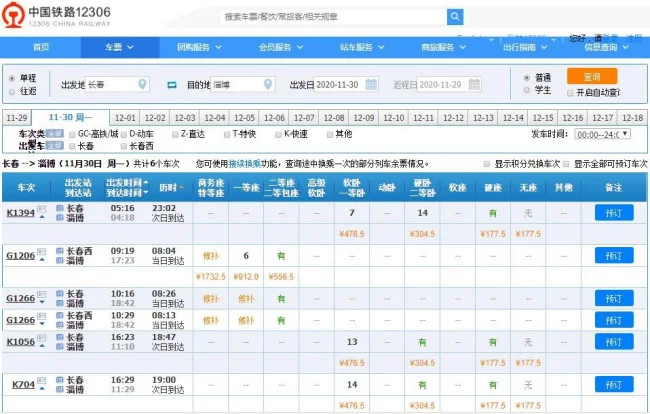
Task: Open train number K1394 link
Action: coord(21,213)
